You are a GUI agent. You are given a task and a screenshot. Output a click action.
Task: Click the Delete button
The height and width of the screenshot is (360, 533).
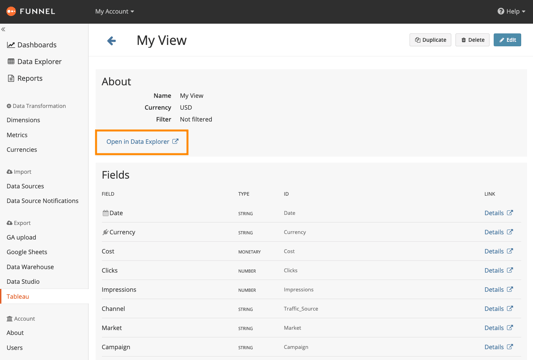tap(472, 40)
